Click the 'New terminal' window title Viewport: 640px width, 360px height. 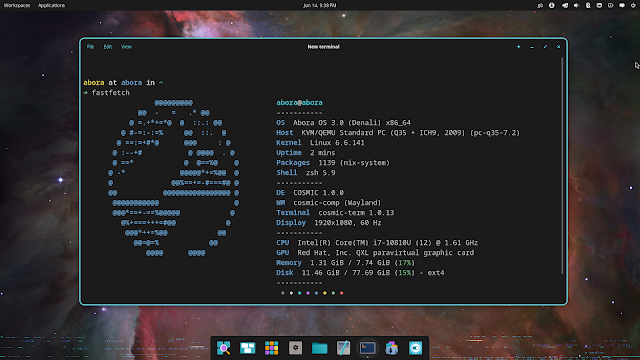[323, 47]
